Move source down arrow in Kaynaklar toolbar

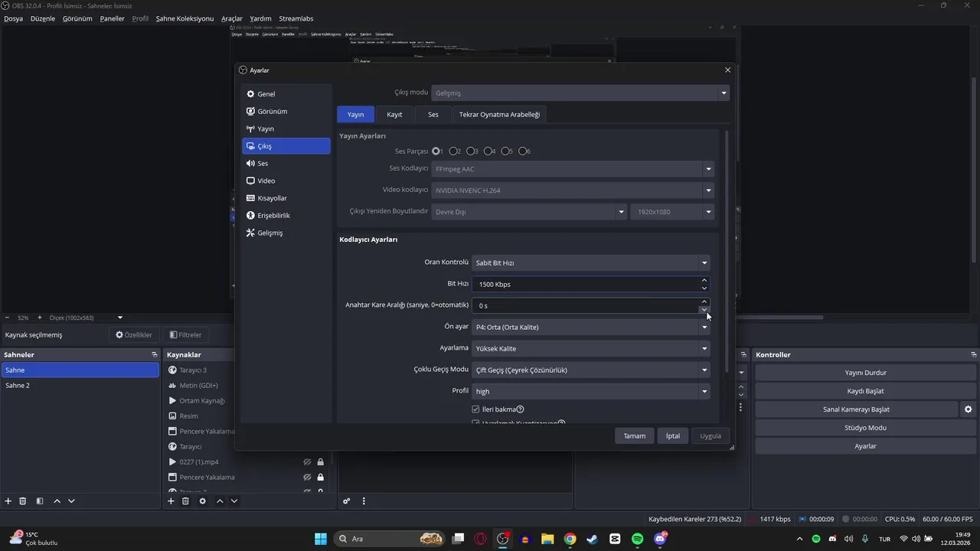(234, 501)
